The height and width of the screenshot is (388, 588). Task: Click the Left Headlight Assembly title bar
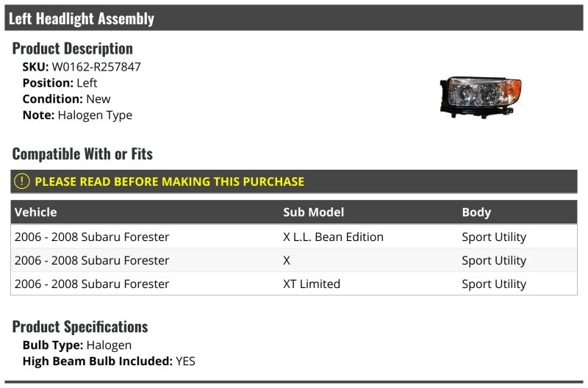click(x=293, y=18)
